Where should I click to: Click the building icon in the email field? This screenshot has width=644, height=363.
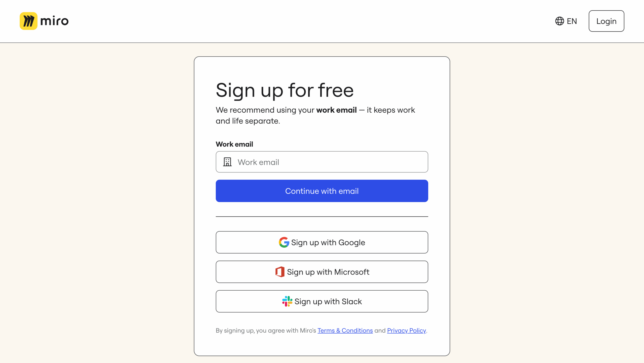coord(227,162)
